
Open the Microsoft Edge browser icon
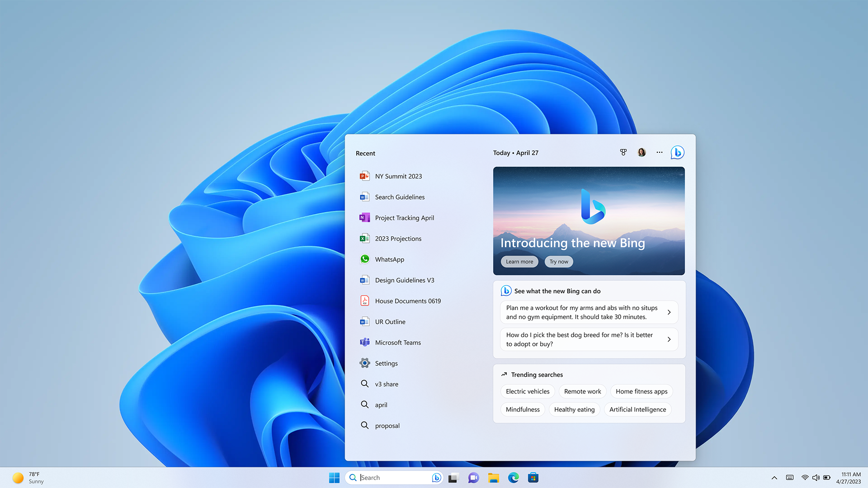tap(513, 477)
